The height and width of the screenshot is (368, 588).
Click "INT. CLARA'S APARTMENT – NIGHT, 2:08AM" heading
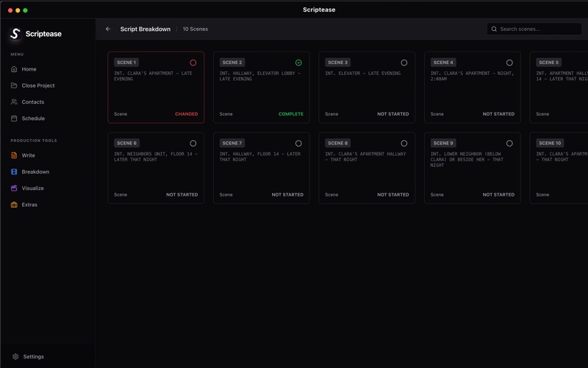pyautogui.click(x=472, y=76)
